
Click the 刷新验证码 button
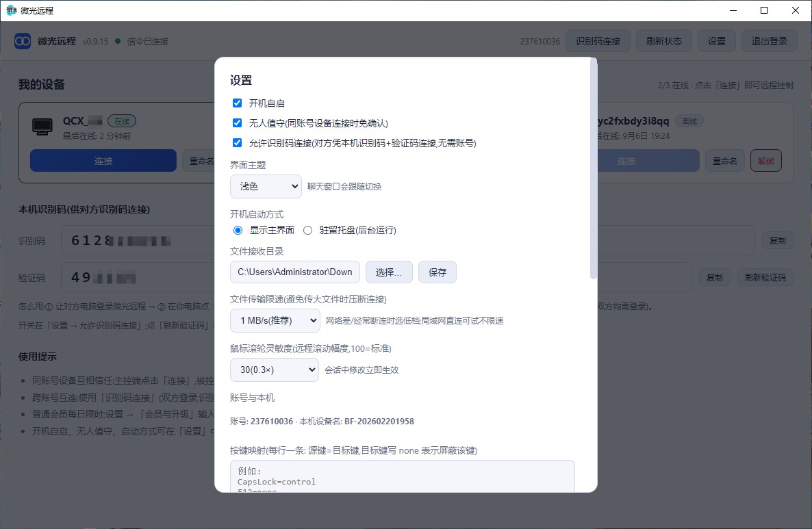765,277
